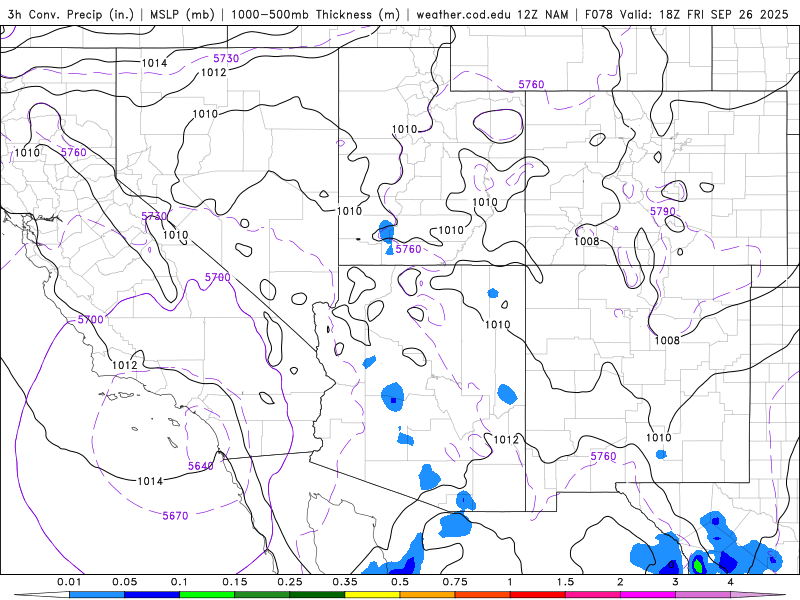Select the red-orange 0.75–1 legend swatch
This screenshot has width=800, height=600.
[x=483, y=595]
